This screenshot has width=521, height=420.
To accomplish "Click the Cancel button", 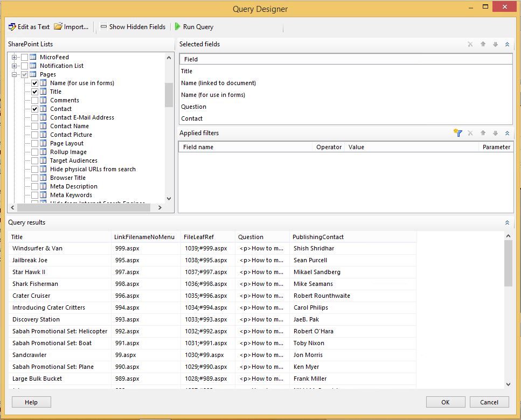I will click(x=489, y=402).
